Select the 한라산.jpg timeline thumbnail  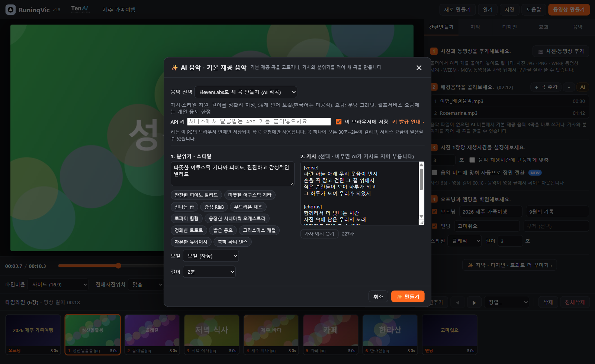click(x=390, y=335)
